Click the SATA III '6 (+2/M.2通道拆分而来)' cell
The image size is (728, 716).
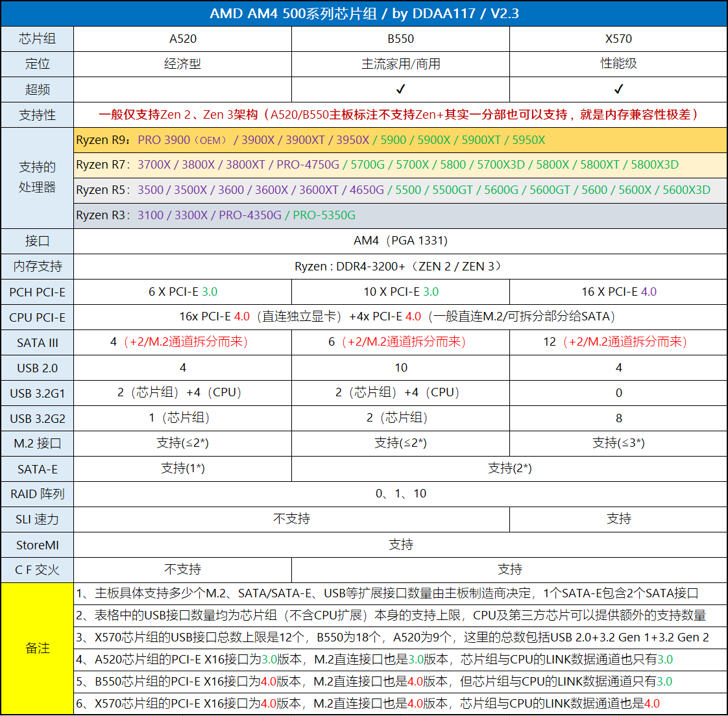[400, 342]
